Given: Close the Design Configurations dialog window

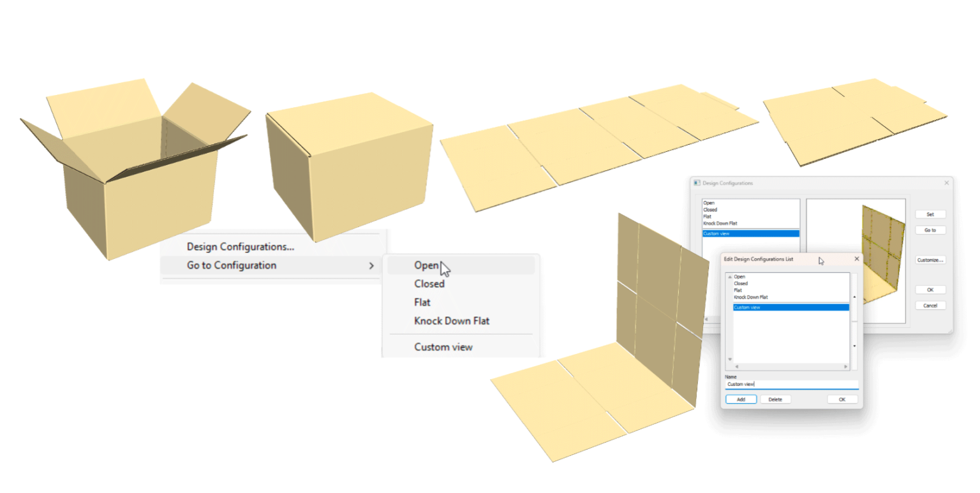Looking at the screenshot, I should (946, 183).
